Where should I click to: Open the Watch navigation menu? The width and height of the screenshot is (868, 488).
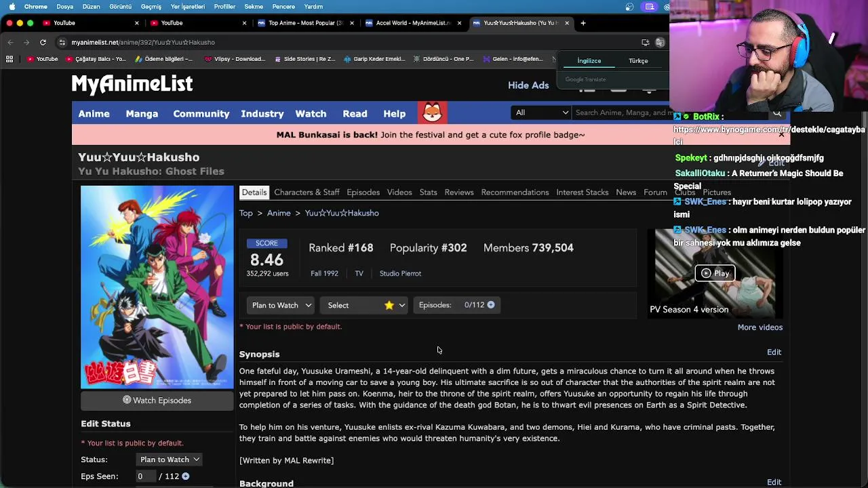(311, 114)
